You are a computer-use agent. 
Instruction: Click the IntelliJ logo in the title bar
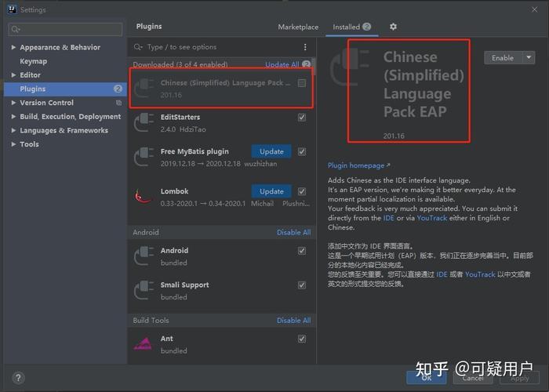point(12,9)
